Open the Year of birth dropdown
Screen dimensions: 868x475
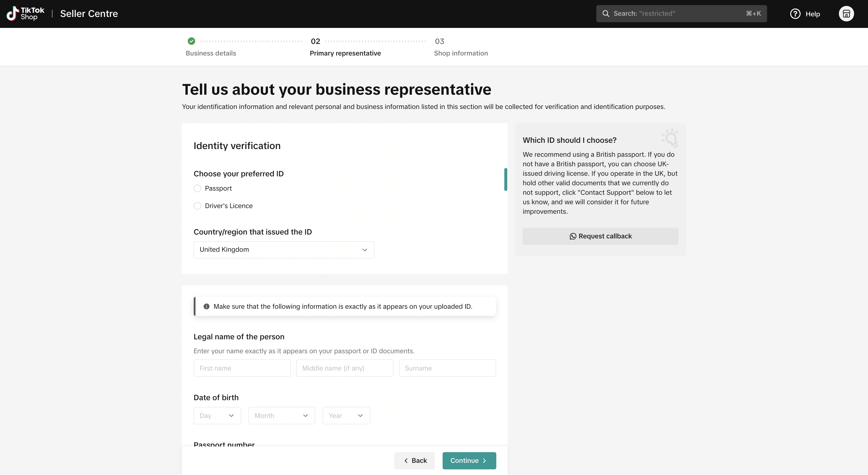pos(346,416)
